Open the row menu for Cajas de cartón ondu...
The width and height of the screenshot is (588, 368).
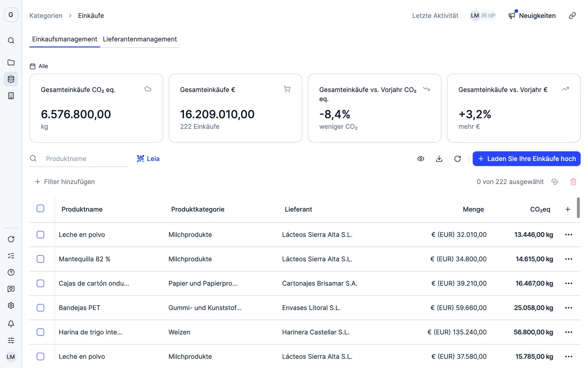coord(568,284)
